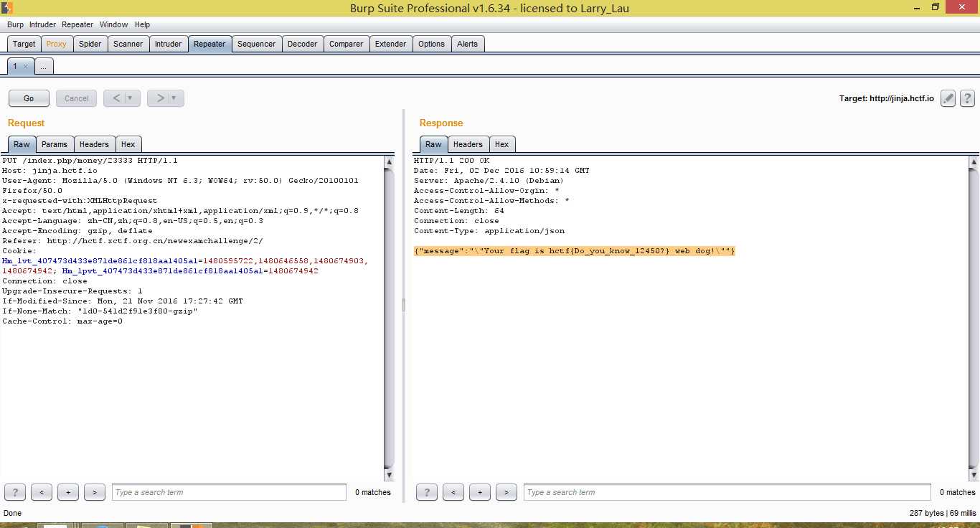Switch to the Extender tool tab
This screenshot has height=528, width=980.
pos(391,44)
